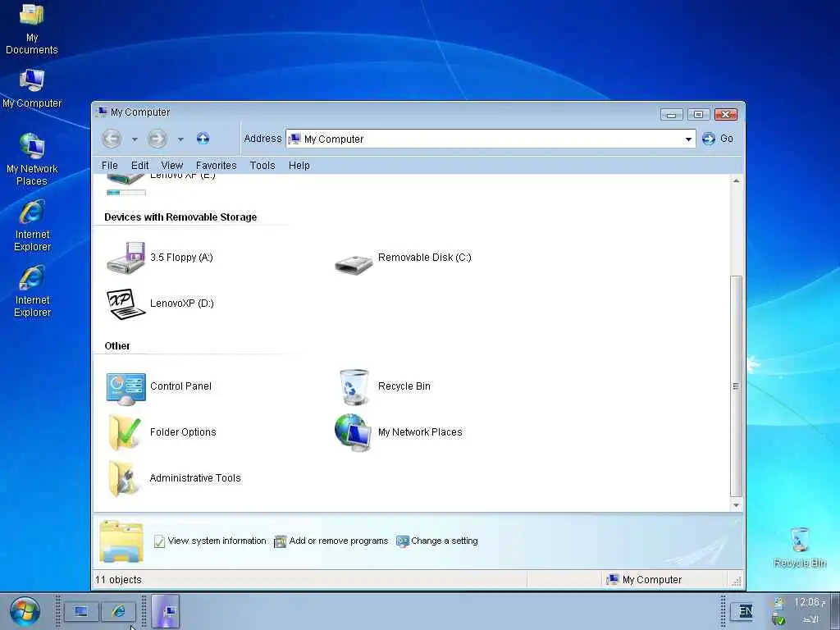
Task: Click the Devices with Removable Storage header
Action: pos(180,217)
